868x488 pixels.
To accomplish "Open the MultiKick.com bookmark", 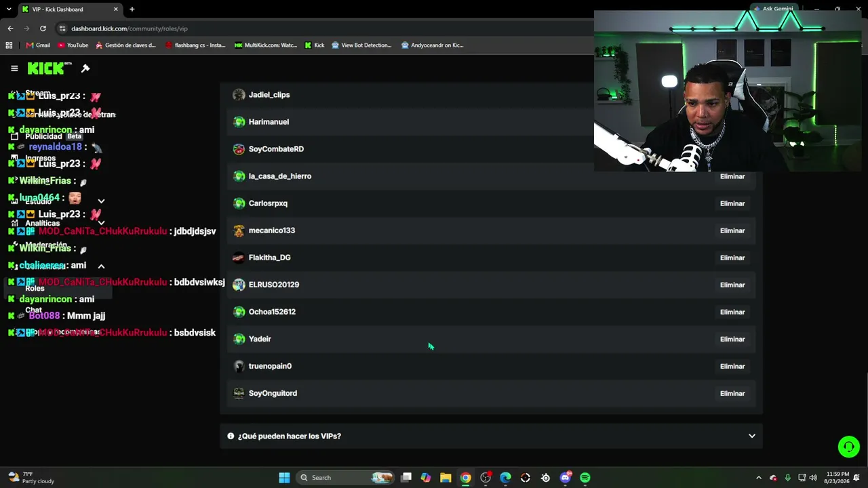I will [266, 45].
